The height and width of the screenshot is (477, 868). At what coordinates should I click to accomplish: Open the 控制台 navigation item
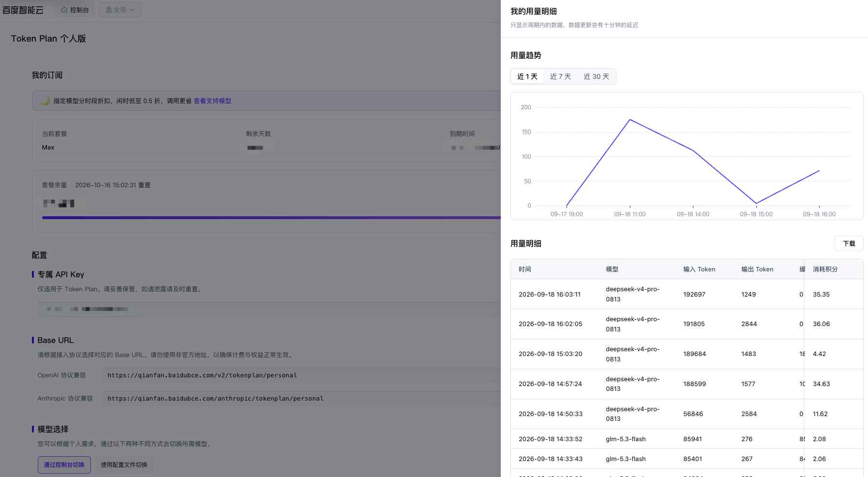click(75, 10)
